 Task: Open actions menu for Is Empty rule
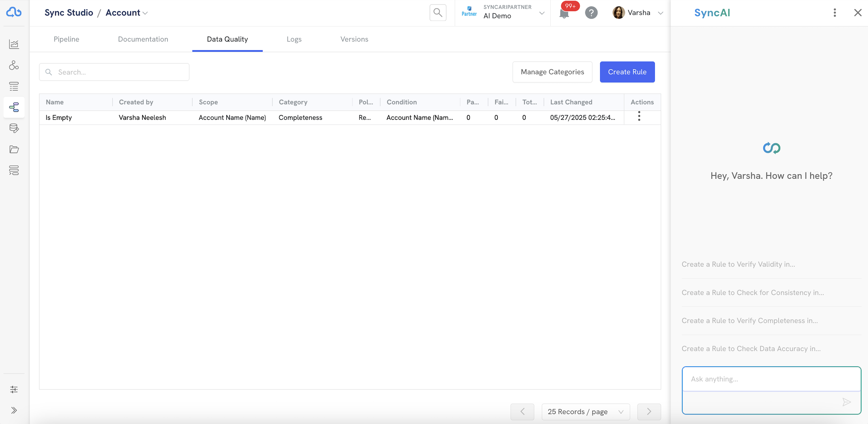[639, 116]
